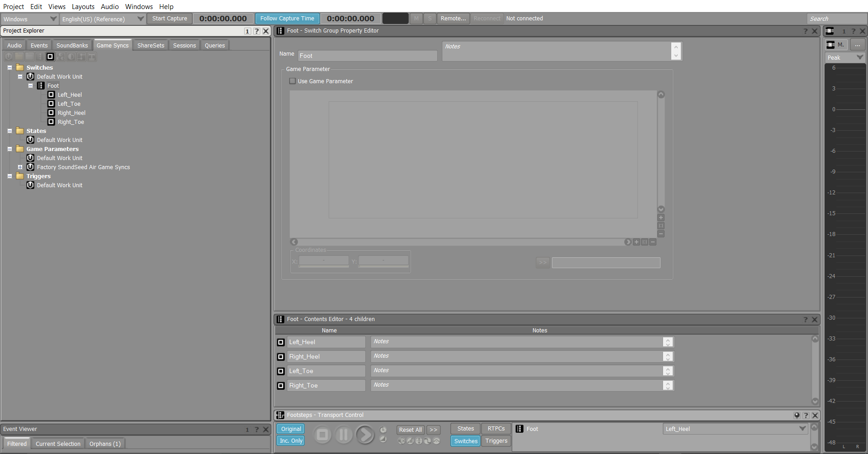This screenshot has height=454, width=868.
Task: Click the Contents Editor vertical scrollbar down arrow
Action: (815, 401)
